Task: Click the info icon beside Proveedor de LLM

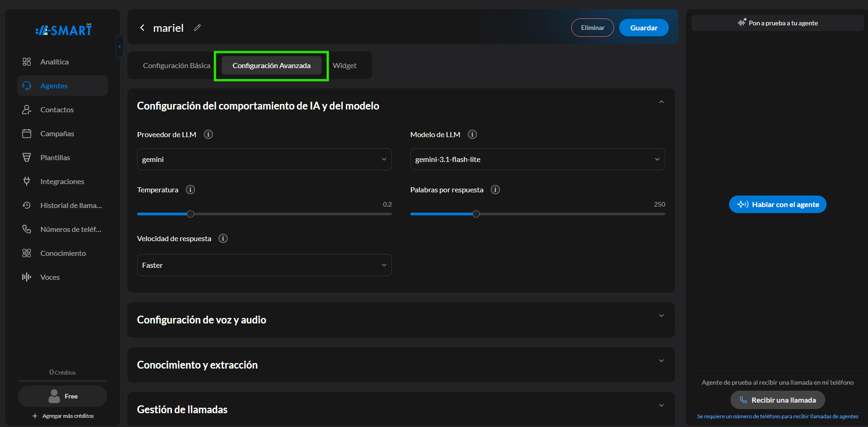Action: [x=208, y=134]
